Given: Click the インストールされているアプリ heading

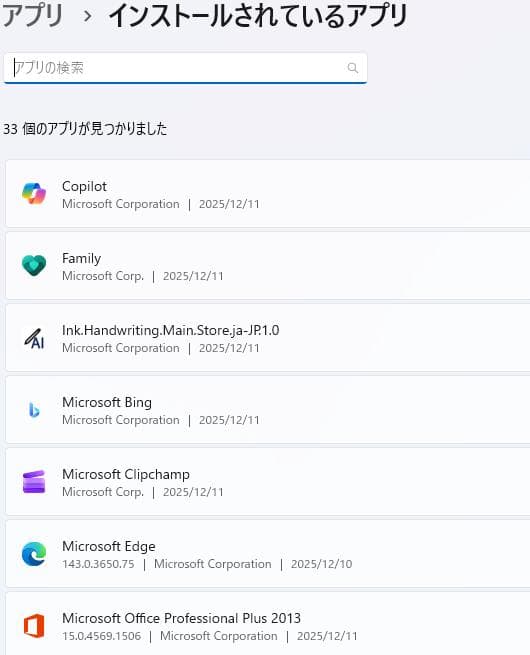Looking at the screenshot, I should tap(258, 16).
